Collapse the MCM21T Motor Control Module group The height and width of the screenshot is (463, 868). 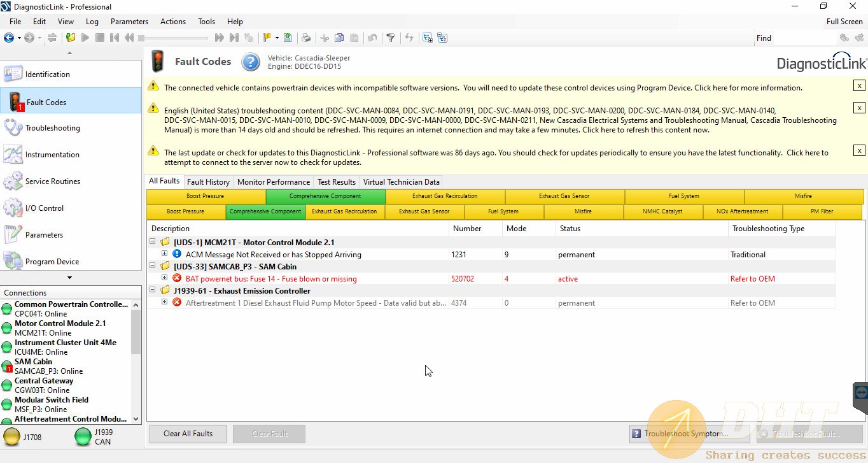click(x=152, y=242)
